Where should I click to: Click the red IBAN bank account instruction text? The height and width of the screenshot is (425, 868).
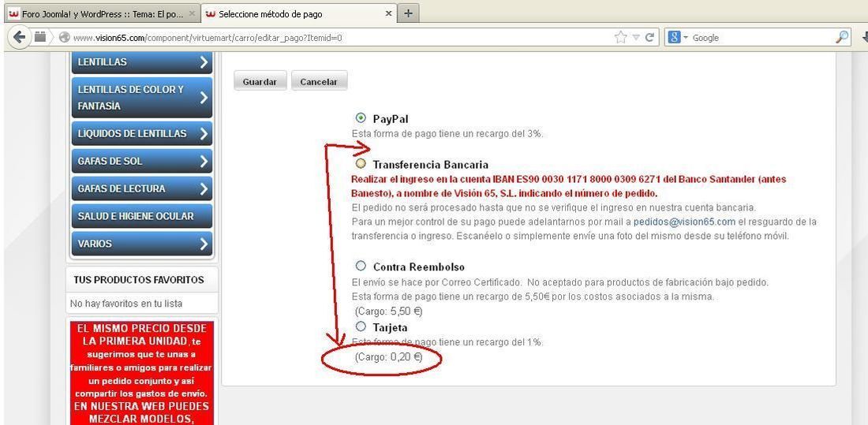(568, 187)
